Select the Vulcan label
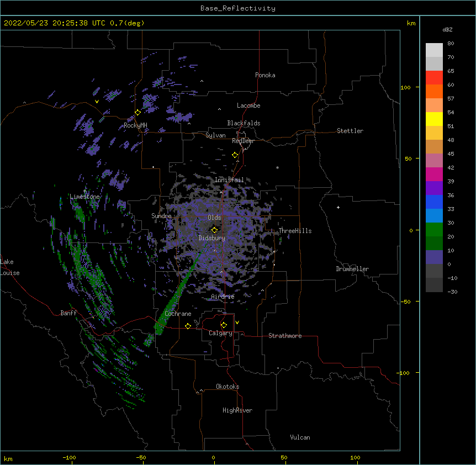The height and width of the screenshot is (465, 476). click(300, 437)
